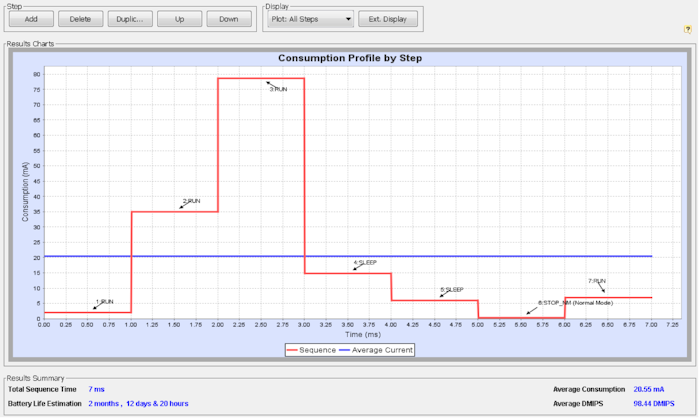Click the 4:SLEEP step marker
This screenshot has width=700, height=418.
(x=364, y=263)
